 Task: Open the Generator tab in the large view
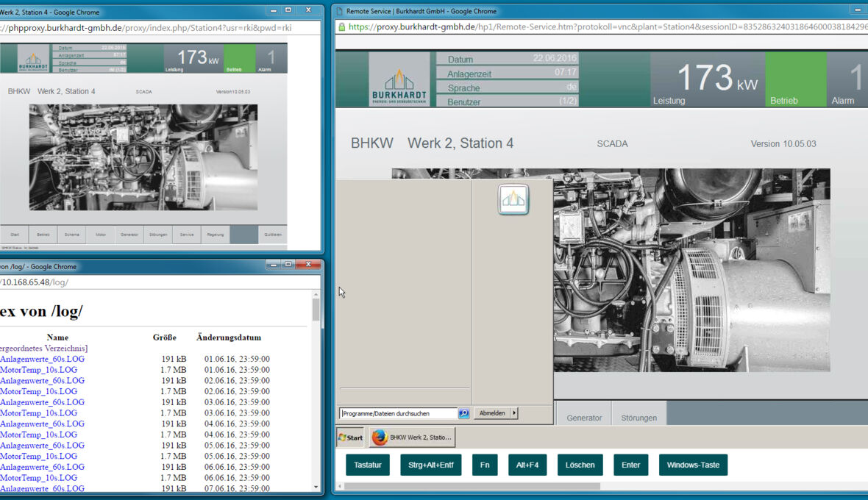coord(584,418)
